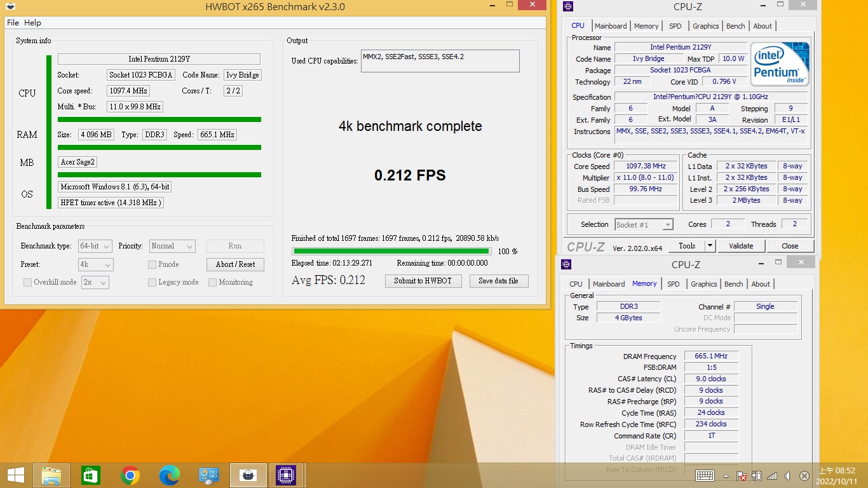Click the Used CPU capabilities text box
The height and width of the screenshot is (488, 868).
[x=440, y=61]
